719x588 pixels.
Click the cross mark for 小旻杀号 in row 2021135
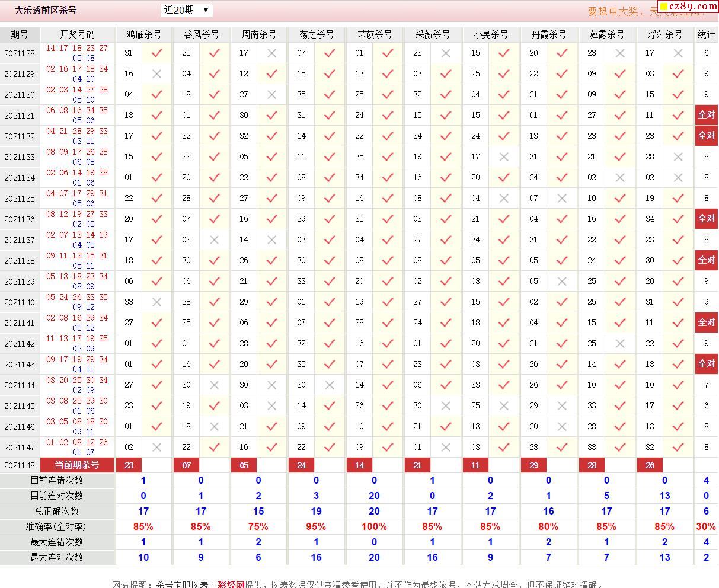coord(504,199)
